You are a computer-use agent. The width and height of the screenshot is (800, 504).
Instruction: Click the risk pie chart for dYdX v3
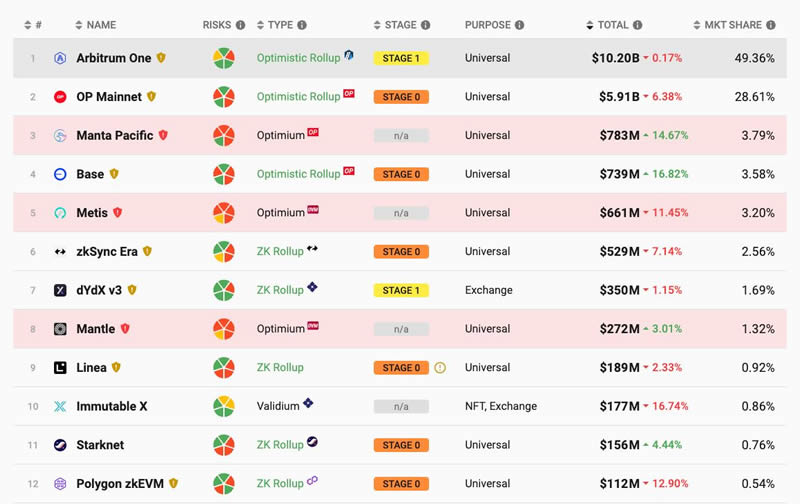click(x=224, y=290)
